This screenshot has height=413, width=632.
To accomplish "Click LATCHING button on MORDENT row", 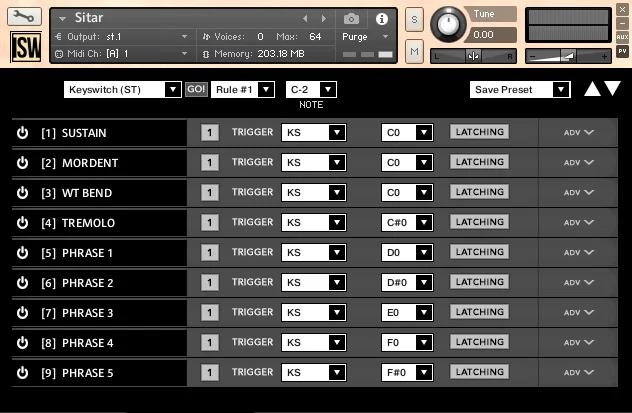I will click(x=480, y=162).
